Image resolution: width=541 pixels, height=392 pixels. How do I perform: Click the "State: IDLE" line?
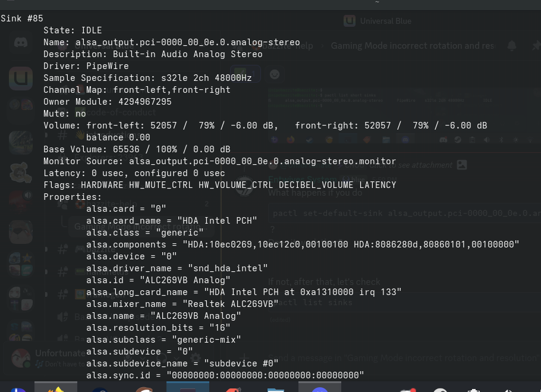73,30
